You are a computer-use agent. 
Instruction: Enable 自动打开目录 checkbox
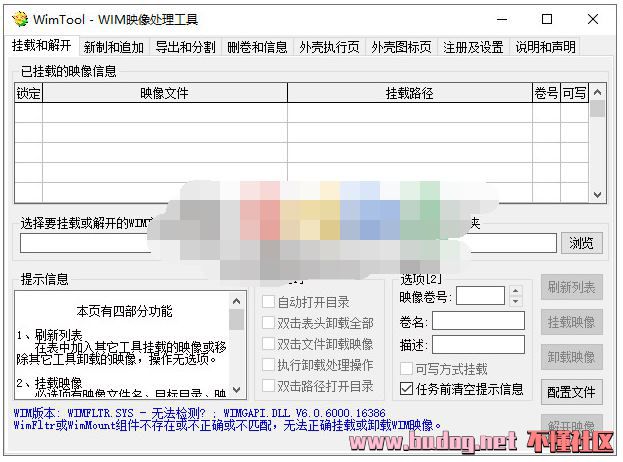coord(268,302)
